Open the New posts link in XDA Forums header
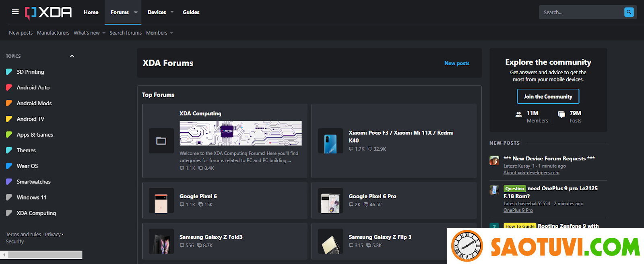Viewport: 644px width, 264px height. pyautogui.click(x=456, y=63)
